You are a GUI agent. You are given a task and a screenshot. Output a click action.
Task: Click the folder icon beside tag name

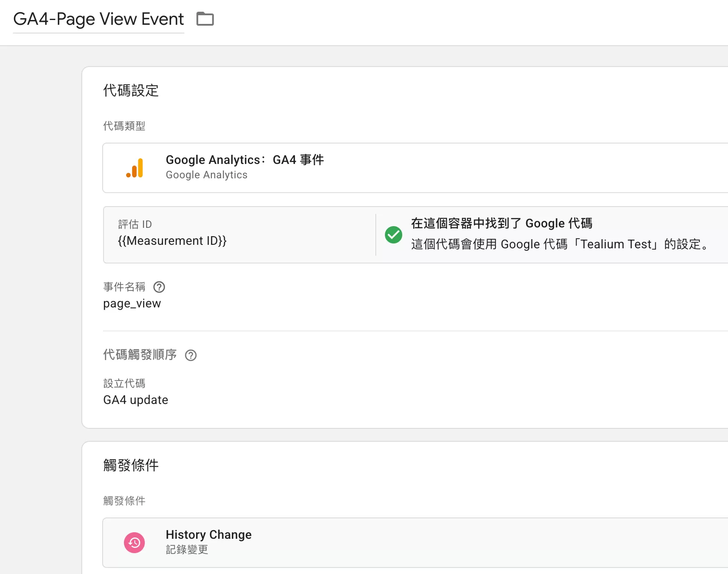[x=205, y=19]
